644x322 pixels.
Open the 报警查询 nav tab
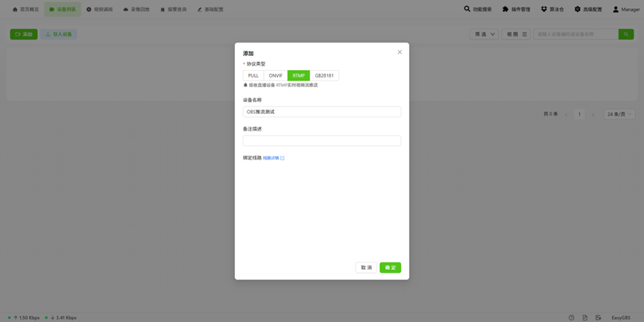tap(174, 9)
